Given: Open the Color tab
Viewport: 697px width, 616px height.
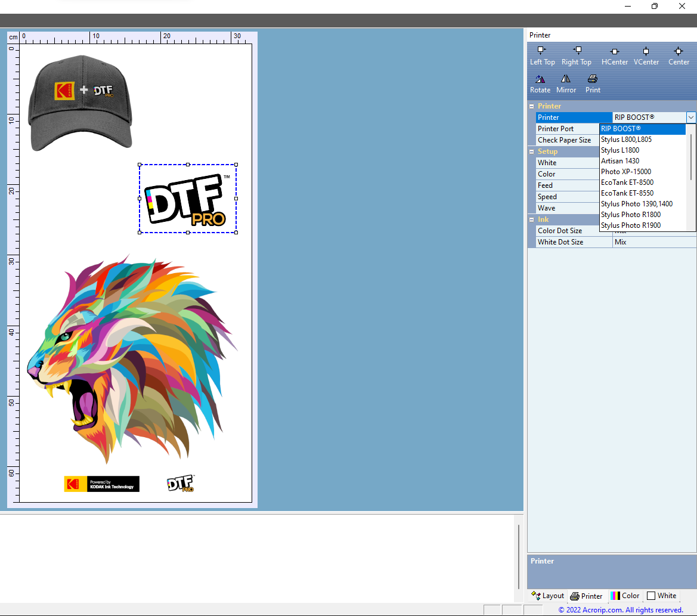Looking at the screenshot, I should pyautogui.click(x=625, y=596).
